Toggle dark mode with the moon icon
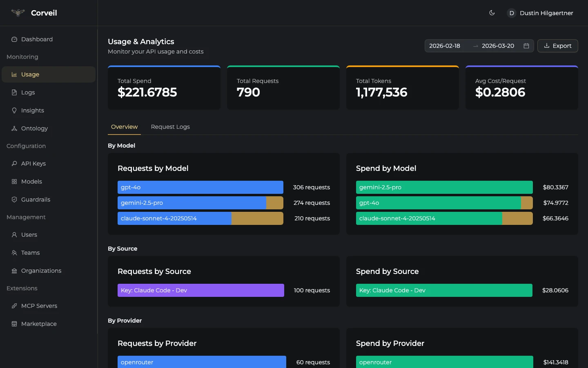This screenshot has width=588, height=368. 492,13
